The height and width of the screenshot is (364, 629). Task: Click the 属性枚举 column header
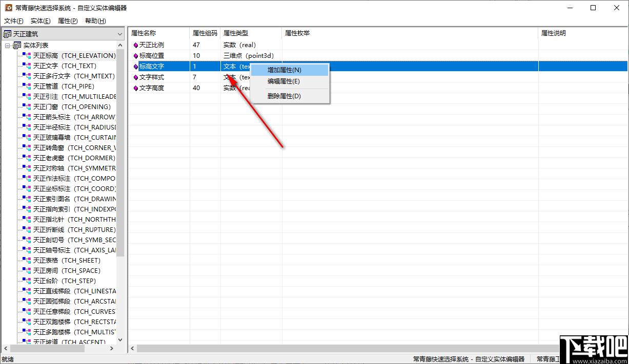tap(410, 33)
